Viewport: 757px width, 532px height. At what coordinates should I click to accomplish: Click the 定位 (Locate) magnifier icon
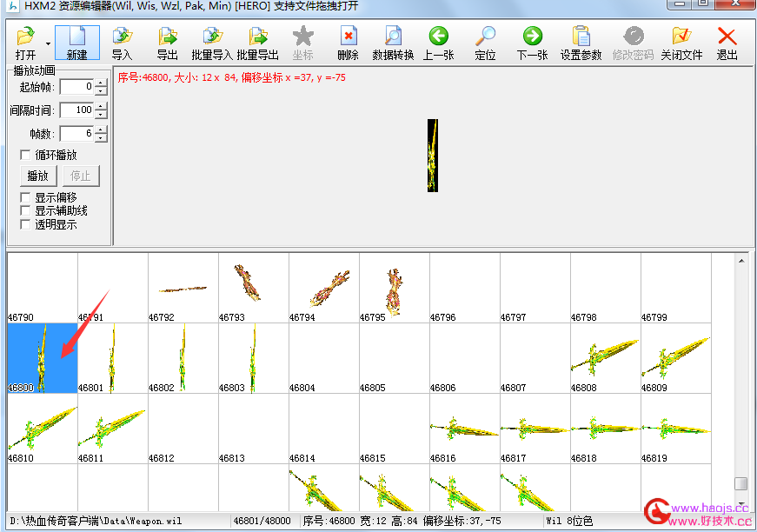(485, 36)
